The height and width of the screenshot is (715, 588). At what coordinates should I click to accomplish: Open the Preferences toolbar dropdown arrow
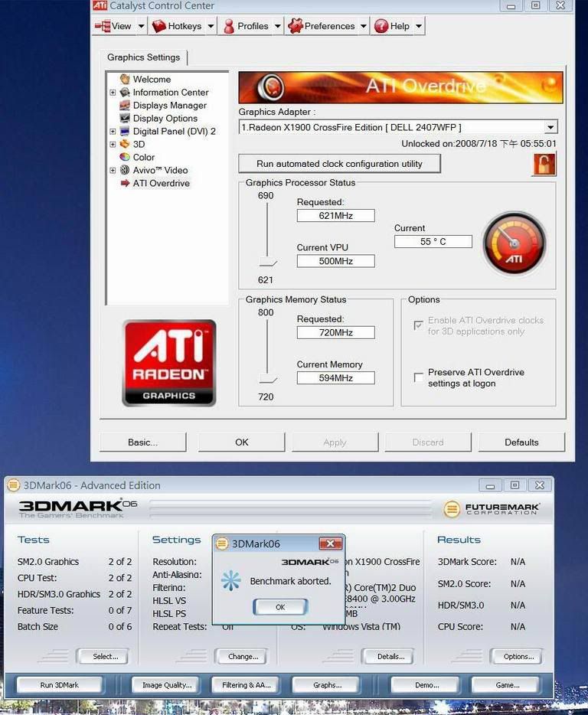tap(361, 26)
